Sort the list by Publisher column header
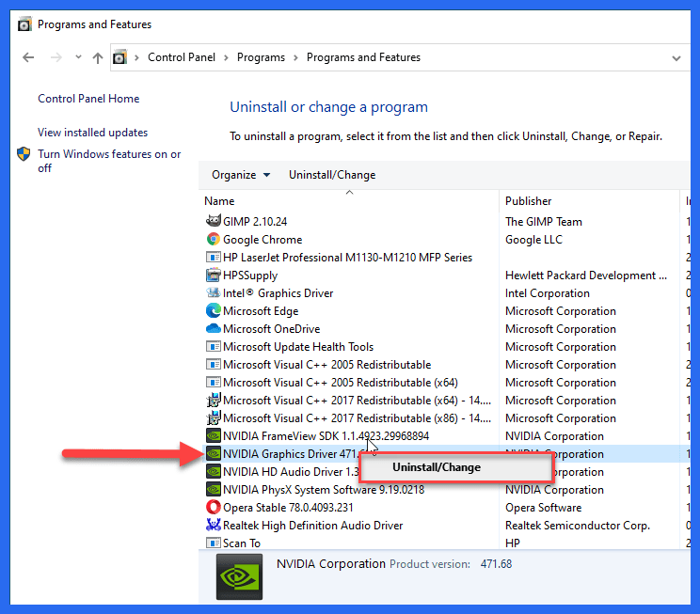The width and height of the screenshot is (700, 614). click(x=529, y=201)
